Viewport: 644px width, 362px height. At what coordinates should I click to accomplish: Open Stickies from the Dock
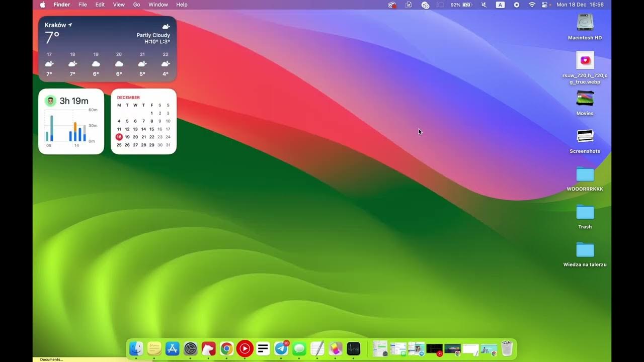[154, 348]
